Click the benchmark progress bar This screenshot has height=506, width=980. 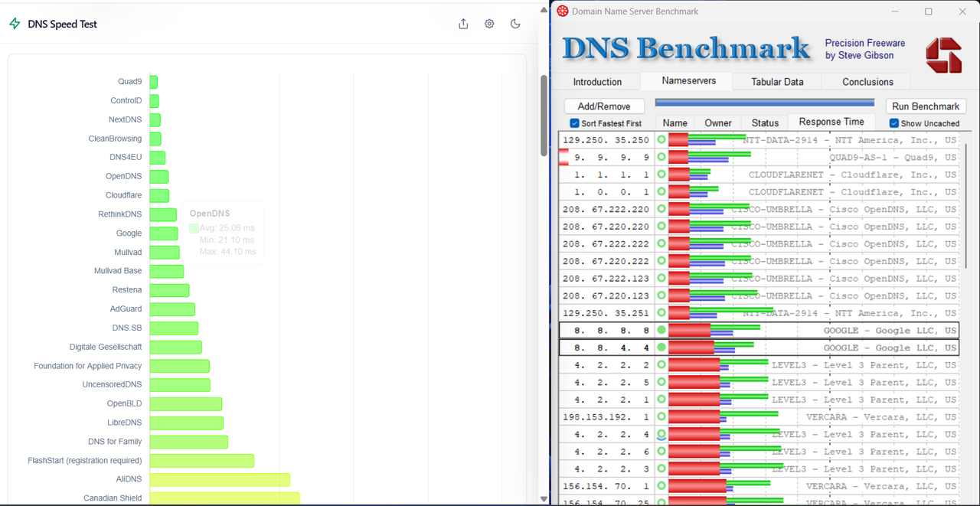(x=765, y=103)
